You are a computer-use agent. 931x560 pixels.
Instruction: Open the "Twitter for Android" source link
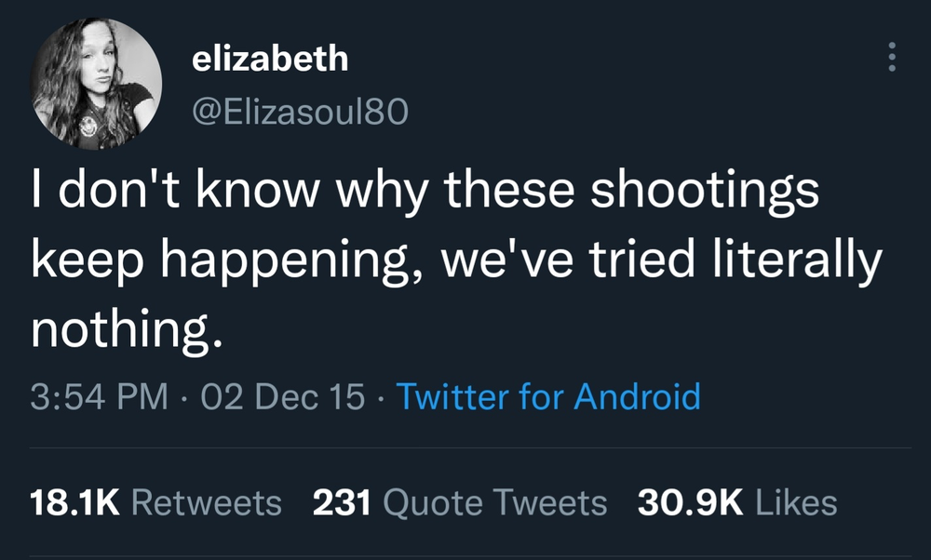tap(548, 397)
